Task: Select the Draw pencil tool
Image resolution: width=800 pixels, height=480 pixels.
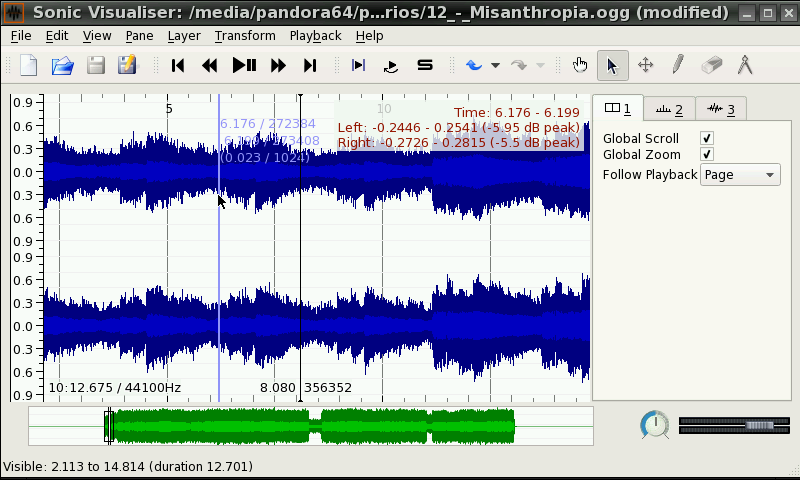Action: (678, 66)
